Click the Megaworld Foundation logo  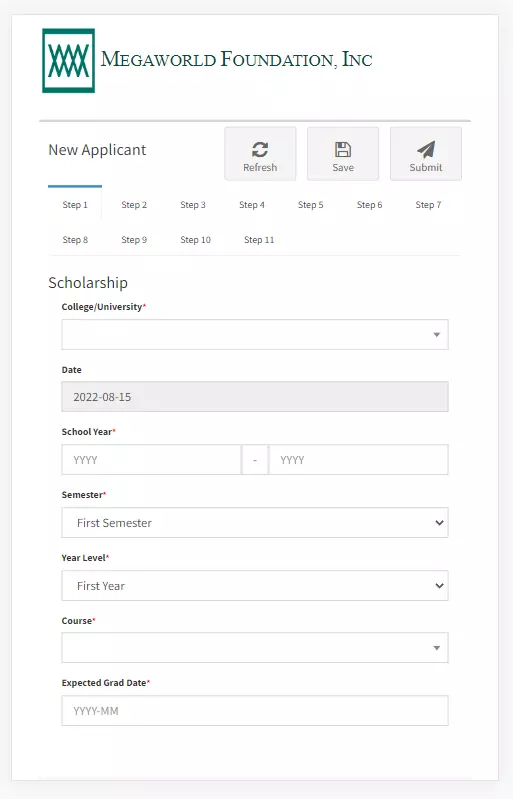[68, 61]
